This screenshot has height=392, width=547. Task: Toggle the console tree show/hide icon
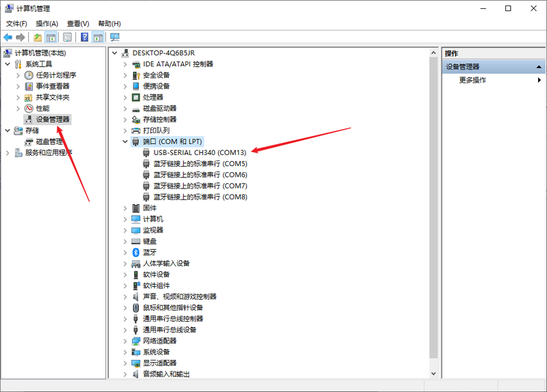tap(51, 38)
